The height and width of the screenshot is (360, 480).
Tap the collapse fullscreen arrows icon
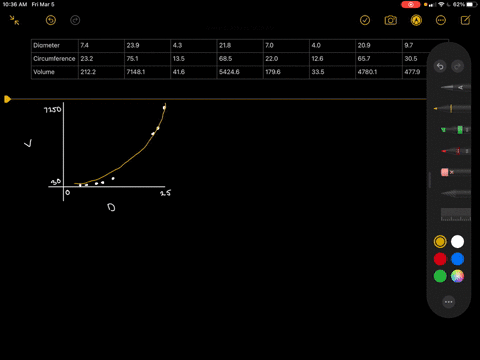tap(14, 20)
